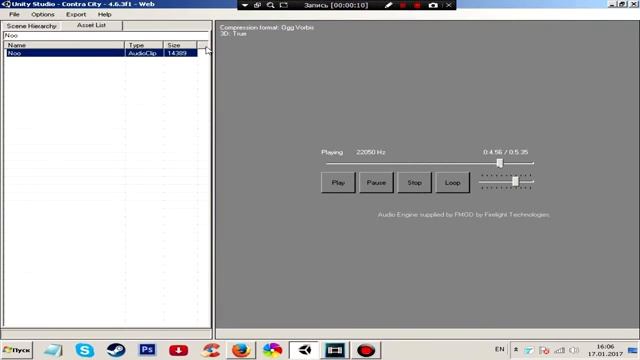Click the recorder window-select icon
Viewport: 640px width, 360px height.
coord(257,5)
